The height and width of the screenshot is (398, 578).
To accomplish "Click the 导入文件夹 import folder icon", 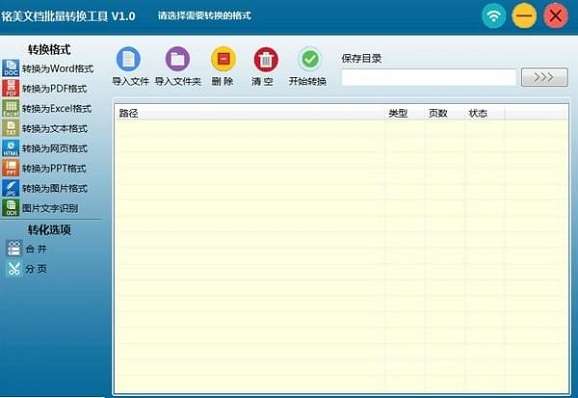I will point(177,59).
